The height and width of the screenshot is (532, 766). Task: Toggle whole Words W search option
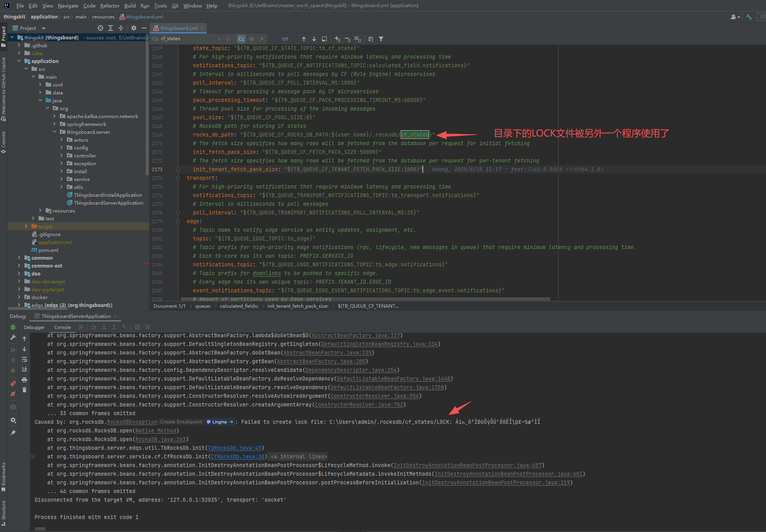coord(252,39)
